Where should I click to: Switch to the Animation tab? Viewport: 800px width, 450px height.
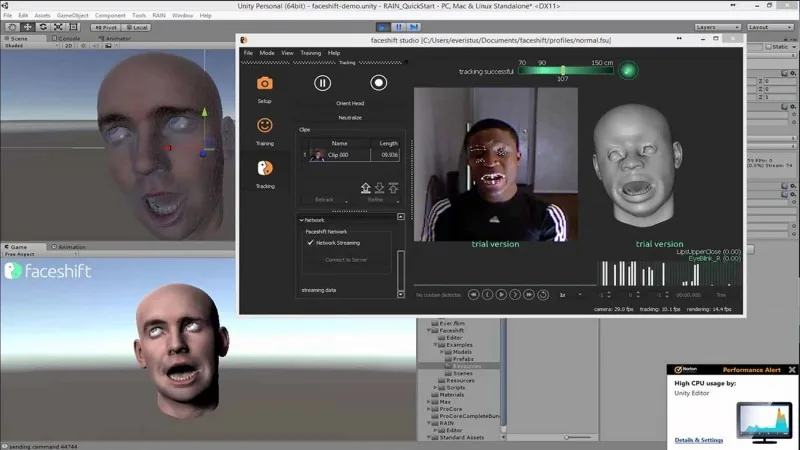point(69,247)
